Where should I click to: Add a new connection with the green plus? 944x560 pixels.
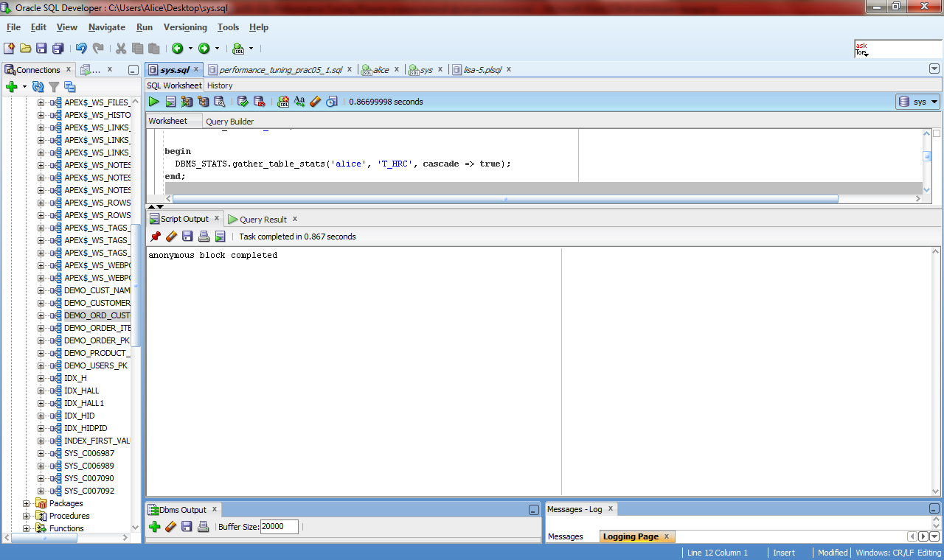[11, 87]
